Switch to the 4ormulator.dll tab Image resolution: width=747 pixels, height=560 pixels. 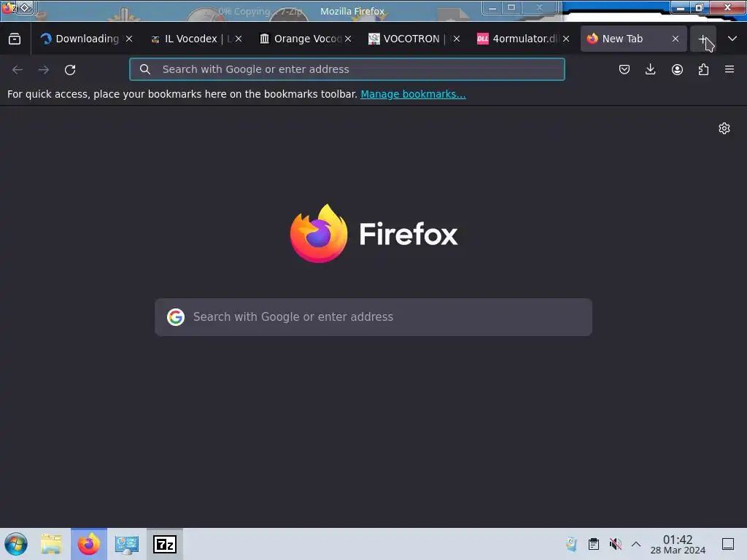(x=519, y=39)
